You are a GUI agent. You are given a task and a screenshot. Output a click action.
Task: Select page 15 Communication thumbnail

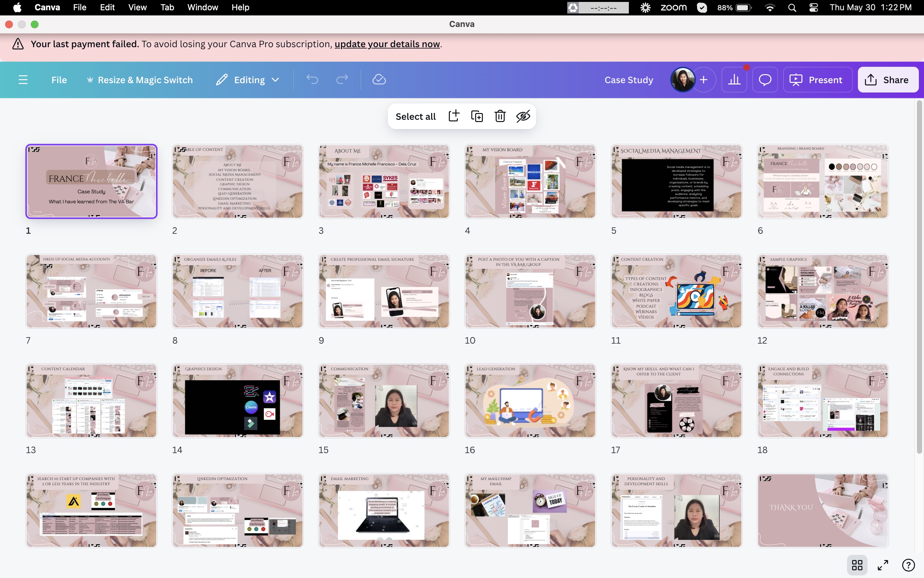(x=384, y=401)
